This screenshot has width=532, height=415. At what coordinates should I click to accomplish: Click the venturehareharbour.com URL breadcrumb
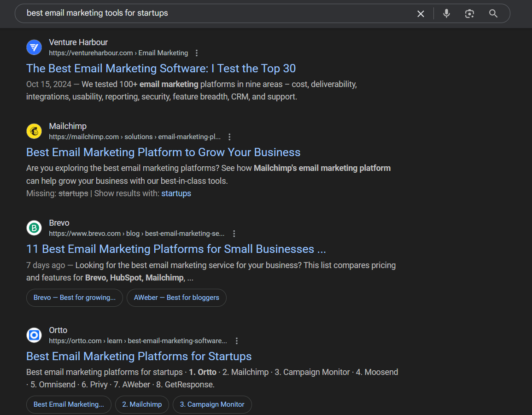(118, 53)
